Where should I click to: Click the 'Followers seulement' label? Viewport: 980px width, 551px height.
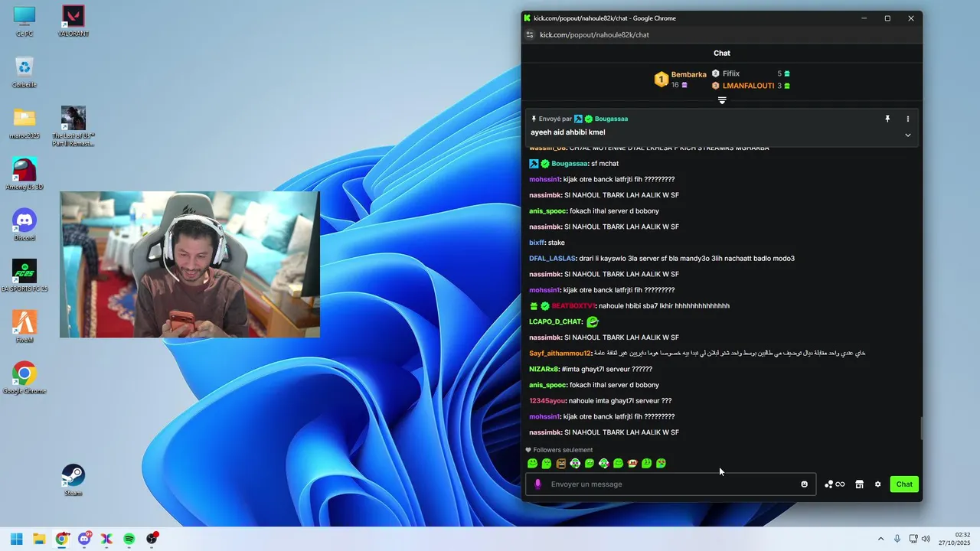coord(563,450)
